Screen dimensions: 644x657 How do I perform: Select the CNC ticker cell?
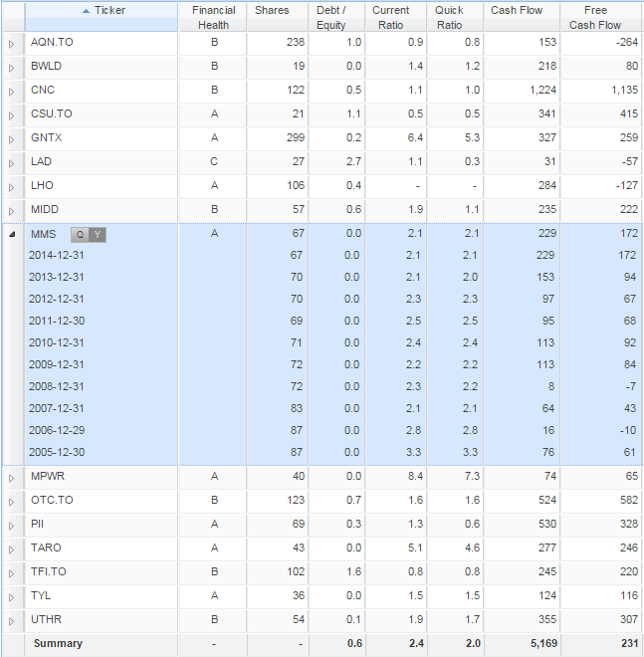(102, 90)
